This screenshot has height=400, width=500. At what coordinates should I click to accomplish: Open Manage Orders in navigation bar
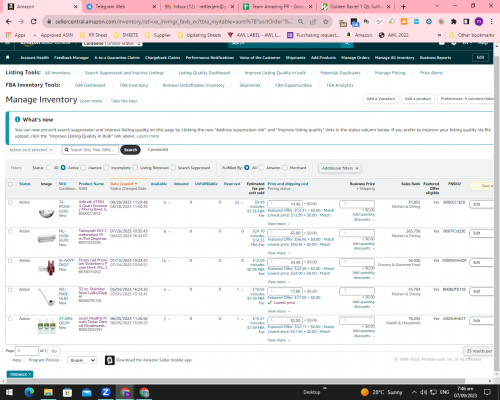coord(355,58)
